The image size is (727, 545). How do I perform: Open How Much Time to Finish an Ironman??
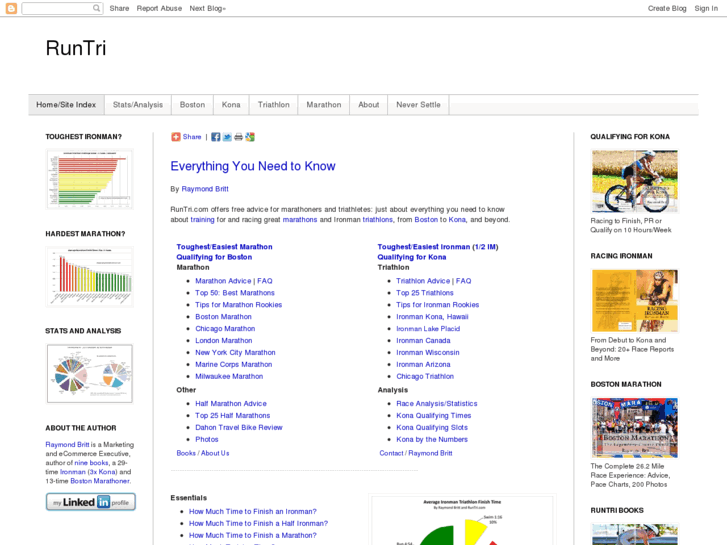click(x=253, y=511)
